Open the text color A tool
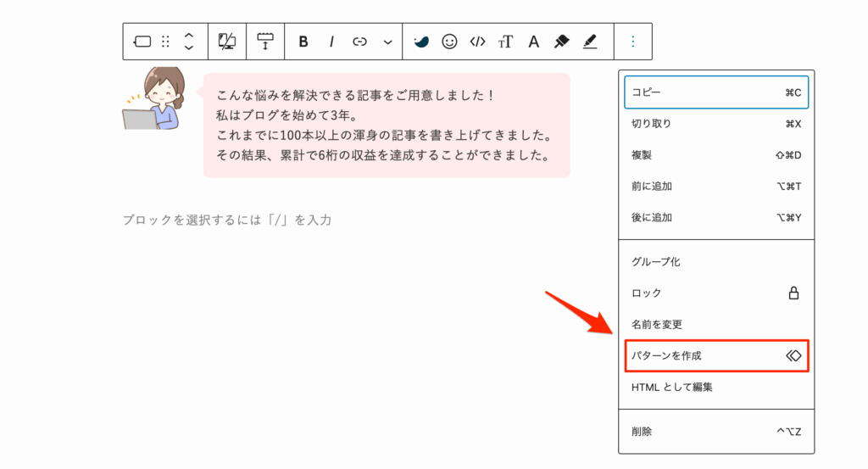The image size is (868, 469). pyautogui.click(x=534, y=42)
